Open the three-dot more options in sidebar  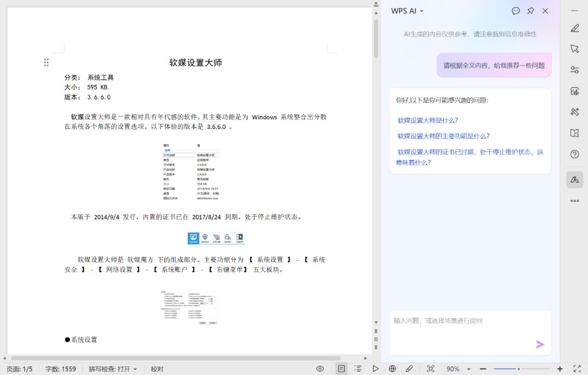click(x=574, y=201)
